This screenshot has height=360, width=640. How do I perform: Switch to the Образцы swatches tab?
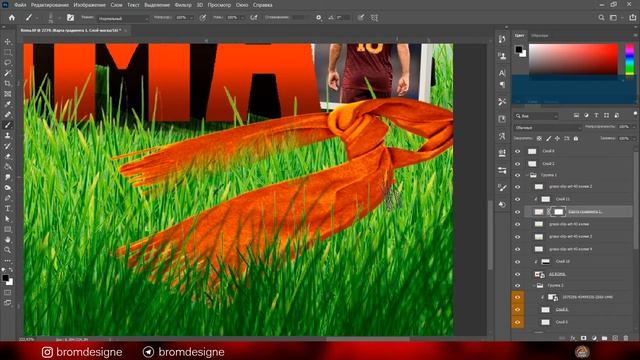tap(540, 36)
